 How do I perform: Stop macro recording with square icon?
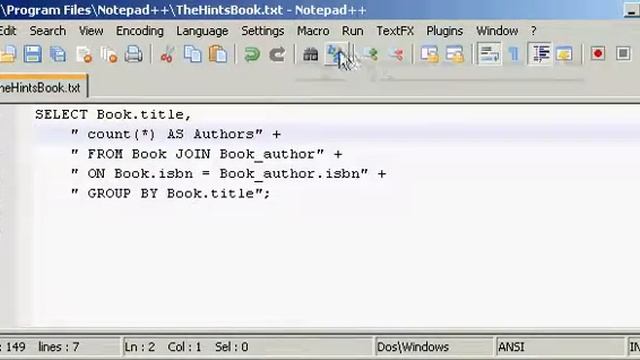click(623, 54)
